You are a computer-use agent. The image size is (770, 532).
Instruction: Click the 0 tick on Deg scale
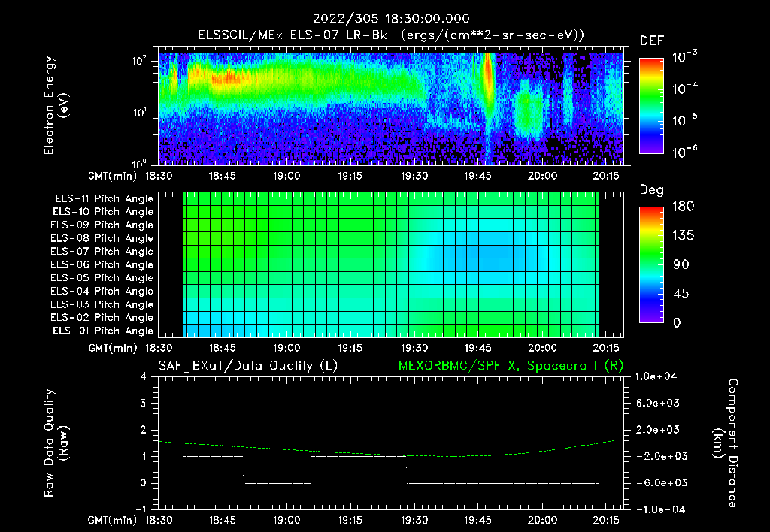pyautogui.click(x=677, y=322)
